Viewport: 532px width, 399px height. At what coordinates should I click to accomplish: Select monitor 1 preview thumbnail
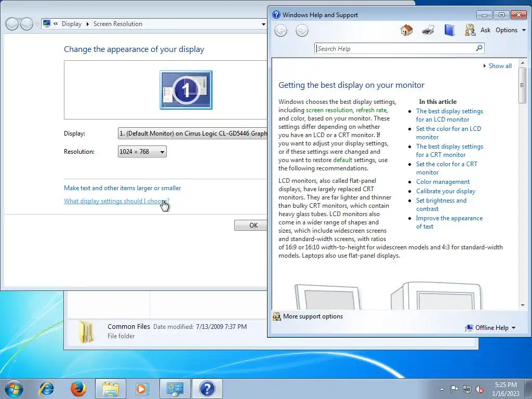(186, 90)
